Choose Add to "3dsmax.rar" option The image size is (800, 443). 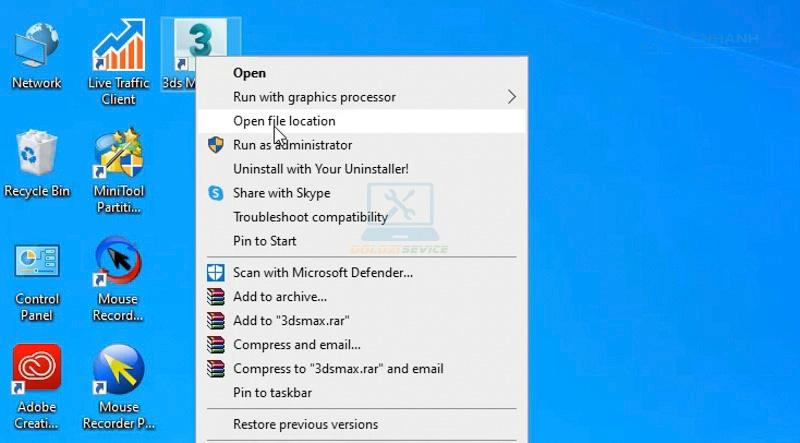coord(361,321)
